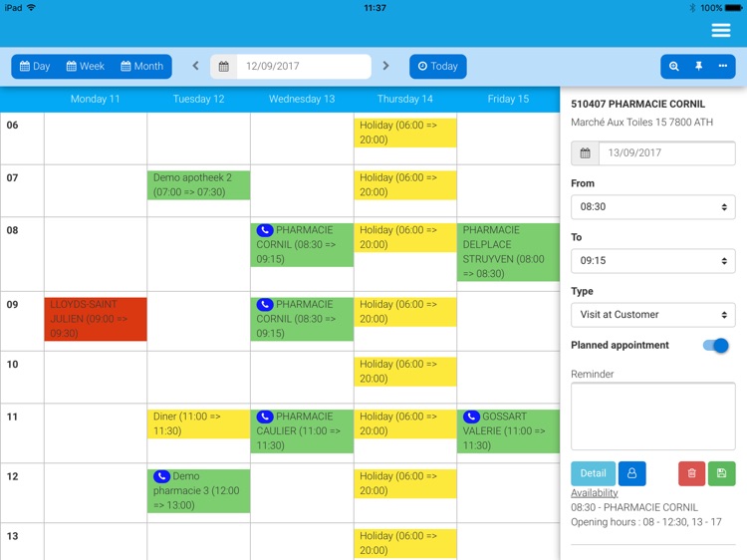Select the Wednesday 13 column header

tap(302, 99)
